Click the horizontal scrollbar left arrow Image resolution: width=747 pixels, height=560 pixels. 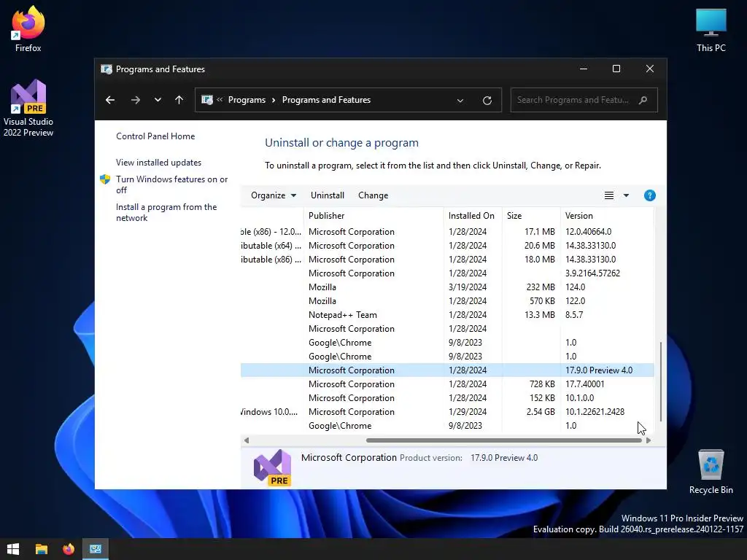[247, 440]
